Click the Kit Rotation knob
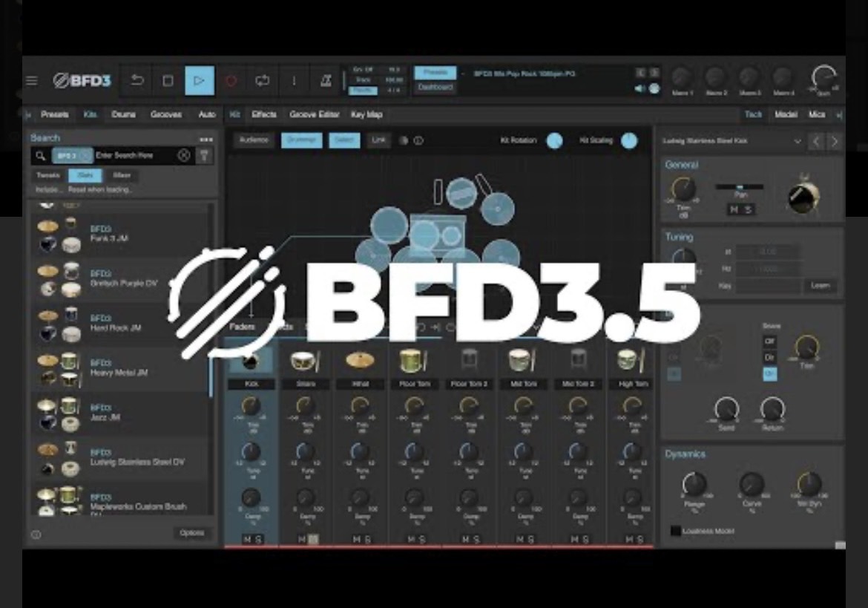The image size is (868, 608). [x=554, y=140]
